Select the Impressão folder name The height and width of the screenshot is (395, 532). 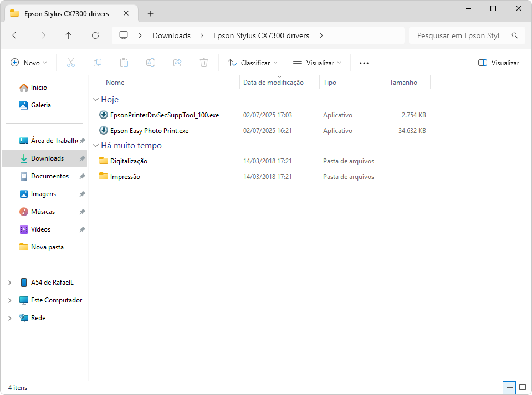pos(125,177)
